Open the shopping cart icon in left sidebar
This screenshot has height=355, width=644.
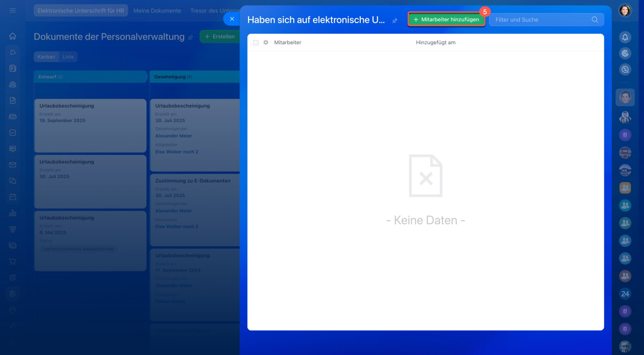[13, 261]
